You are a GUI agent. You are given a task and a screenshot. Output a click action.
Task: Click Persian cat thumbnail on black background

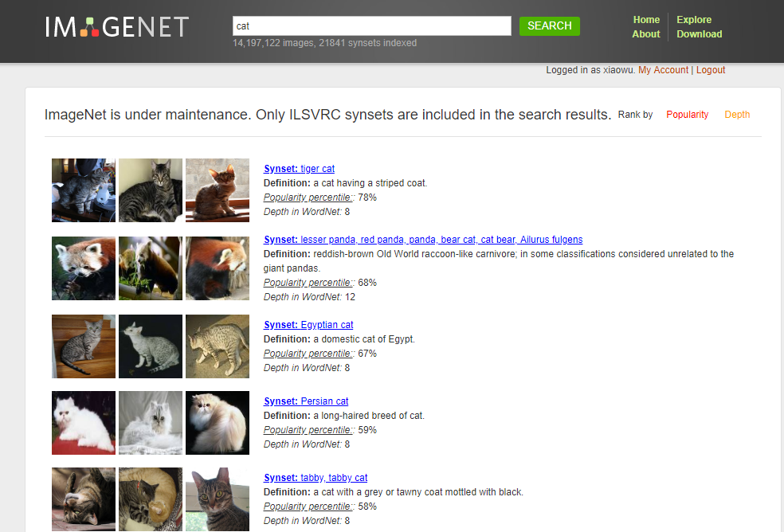(x=218, y=423)
